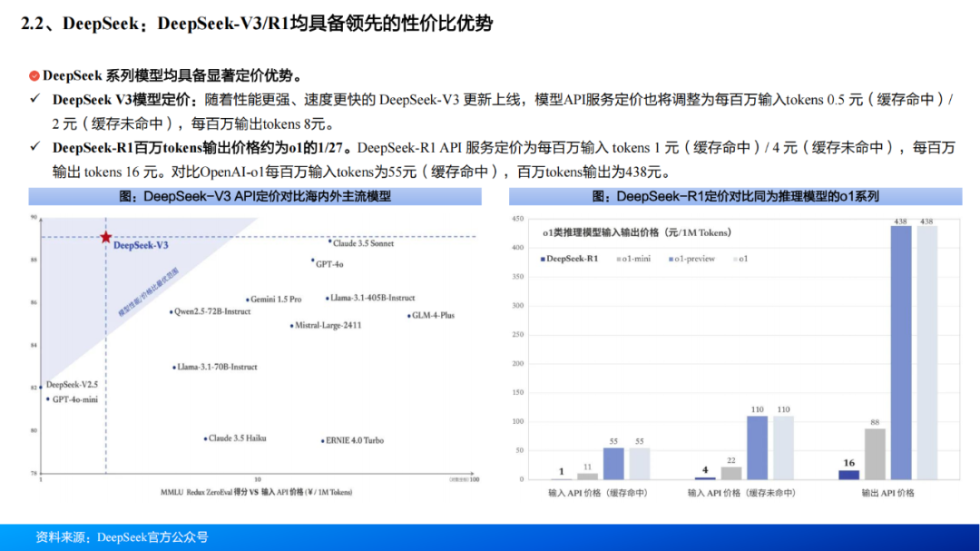Select the "GPT-4o" (non-mini) data point label
Screen dimensions: 980x551
329,264
